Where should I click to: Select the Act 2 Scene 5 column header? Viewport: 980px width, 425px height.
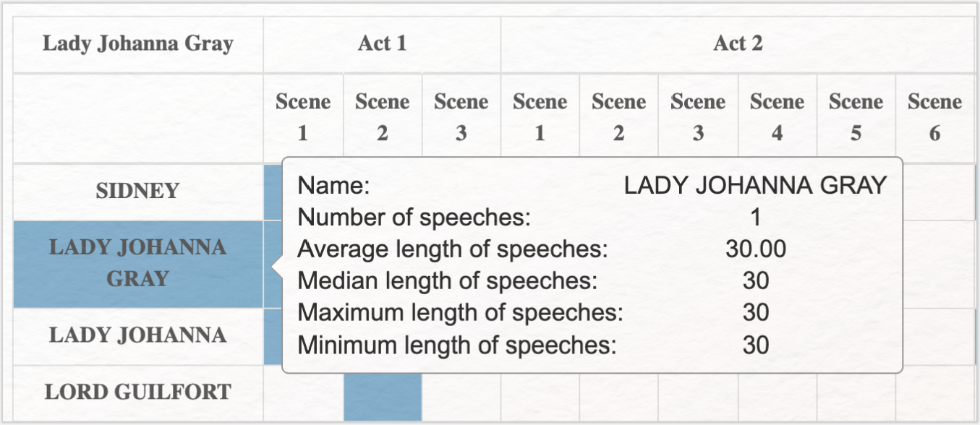pyautogui.click(x=856, y=118)
